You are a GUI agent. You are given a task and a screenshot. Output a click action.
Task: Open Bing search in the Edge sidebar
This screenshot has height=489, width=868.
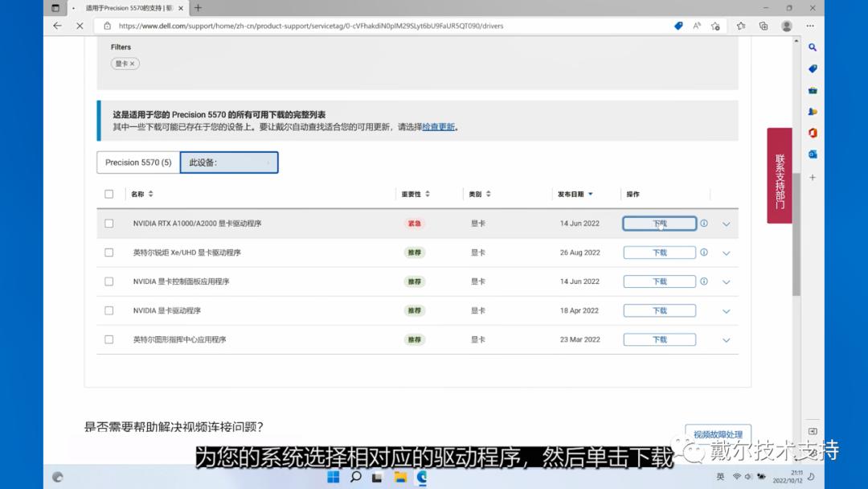[812, 47]
